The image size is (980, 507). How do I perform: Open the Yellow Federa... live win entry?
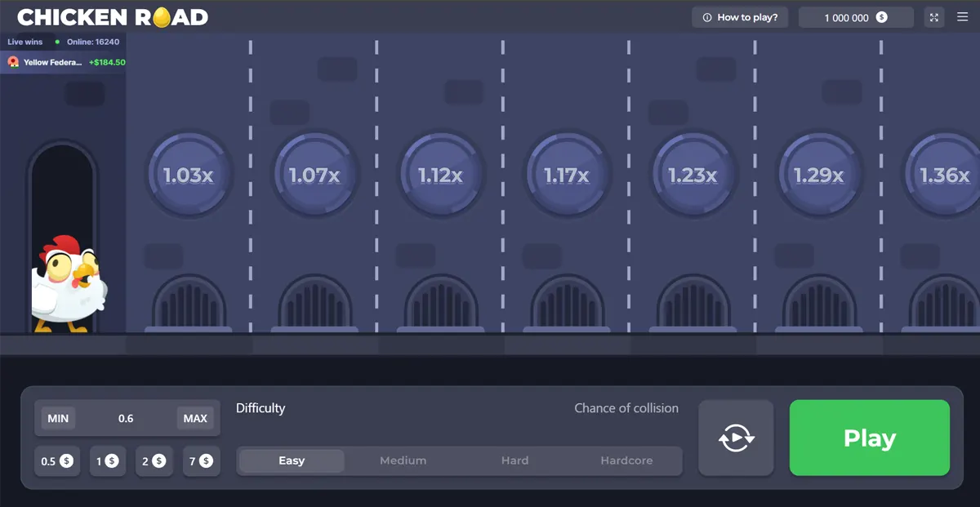(x=63, y=62)
